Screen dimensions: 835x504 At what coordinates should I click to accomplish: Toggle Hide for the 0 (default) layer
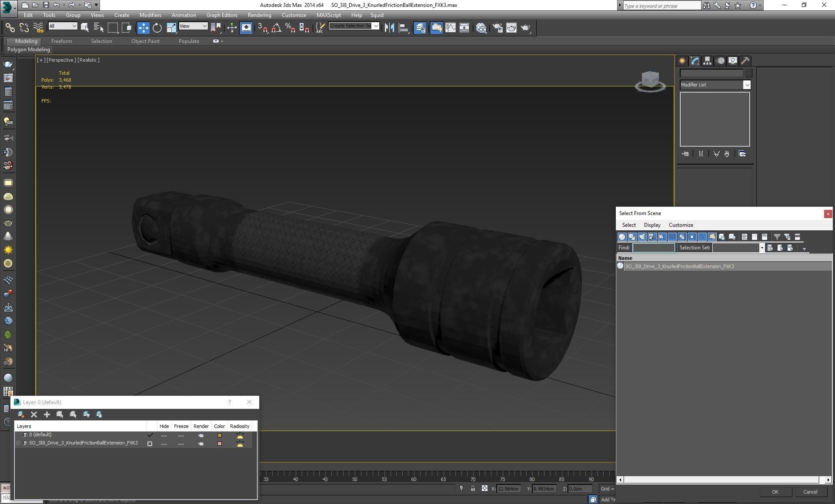164,435
